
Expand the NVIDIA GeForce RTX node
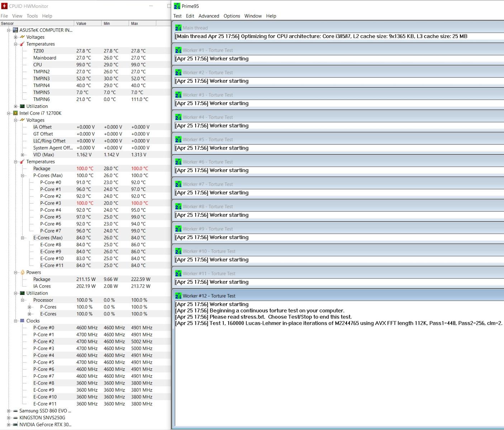9,425
